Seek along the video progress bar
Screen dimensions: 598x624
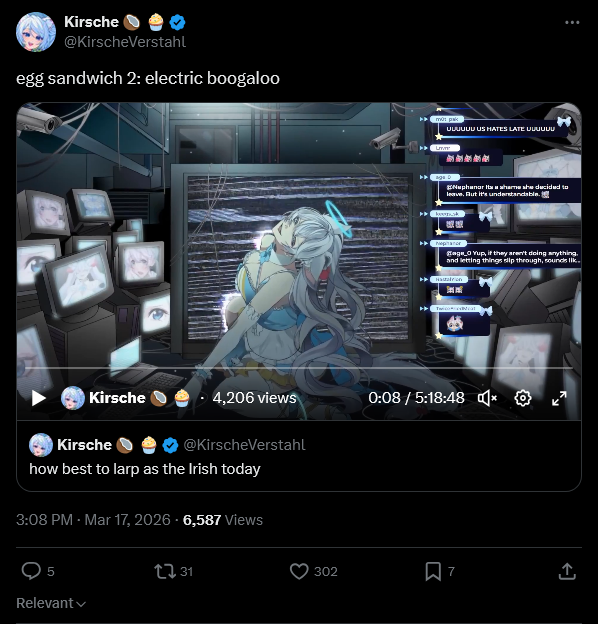click(x=299, y=368)
